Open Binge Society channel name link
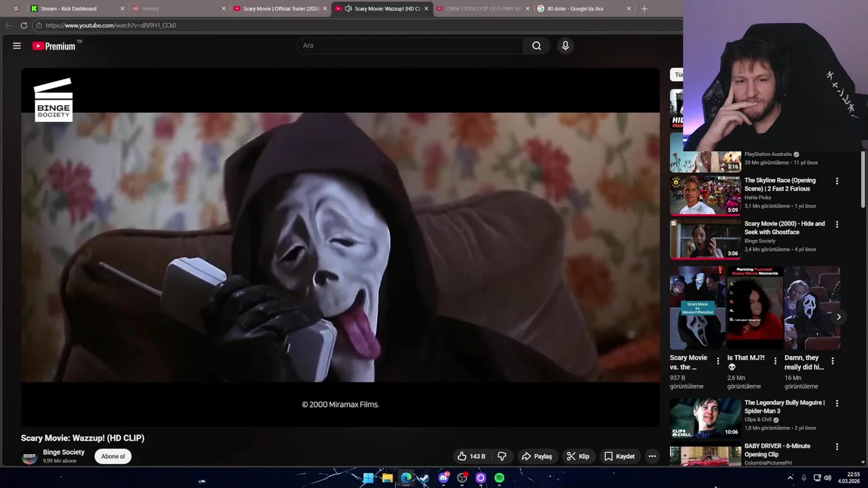 64,452
